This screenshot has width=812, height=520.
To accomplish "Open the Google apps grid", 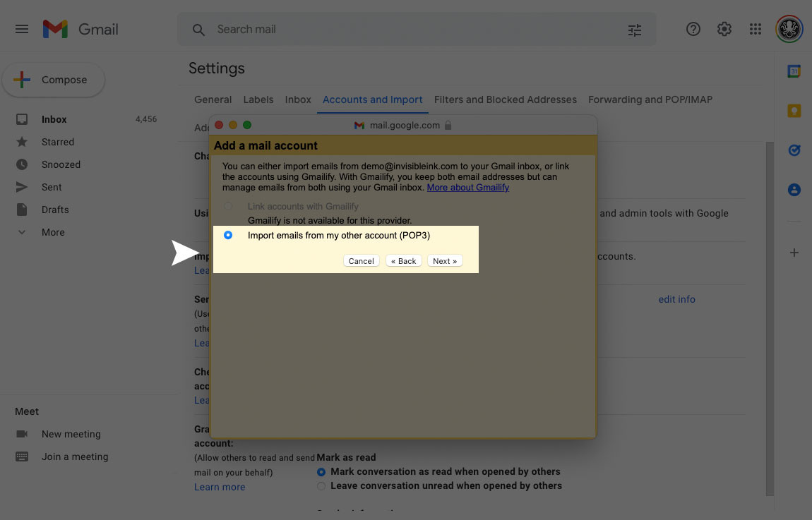I will pos(755,29).
